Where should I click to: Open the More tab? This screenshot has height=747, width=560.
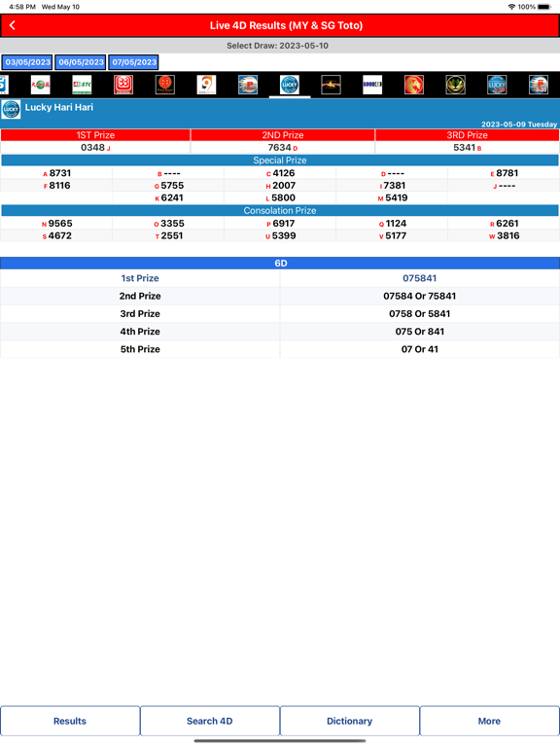(489, 721)
